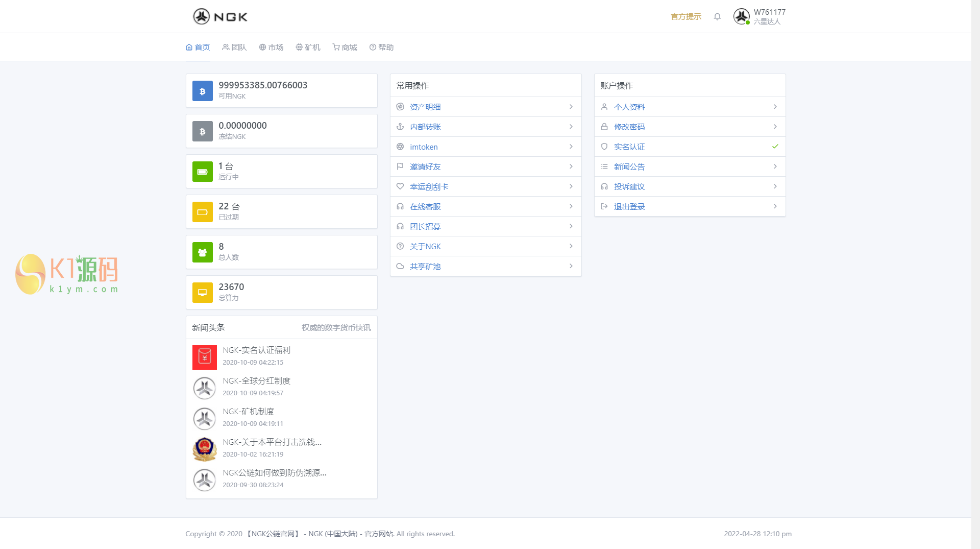
Task: Open news item NGK-全球分红制度
Action: pos(257,381)
